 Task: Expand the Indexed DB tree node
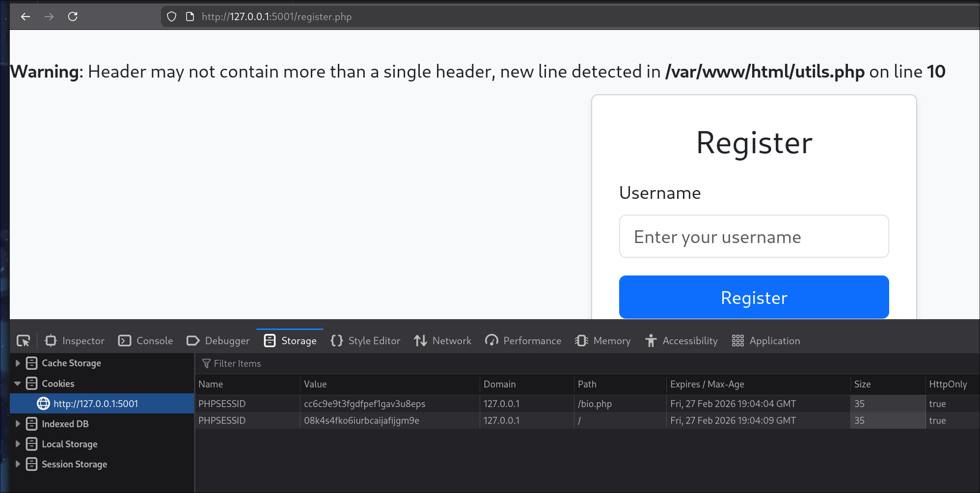point(18,424)
